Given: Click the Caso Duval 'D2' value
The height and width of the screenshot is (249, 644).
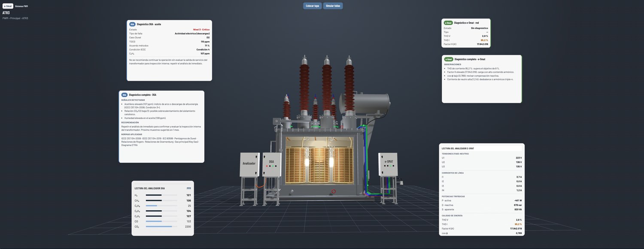Looking at the screenshot, I should pos(208,38).
